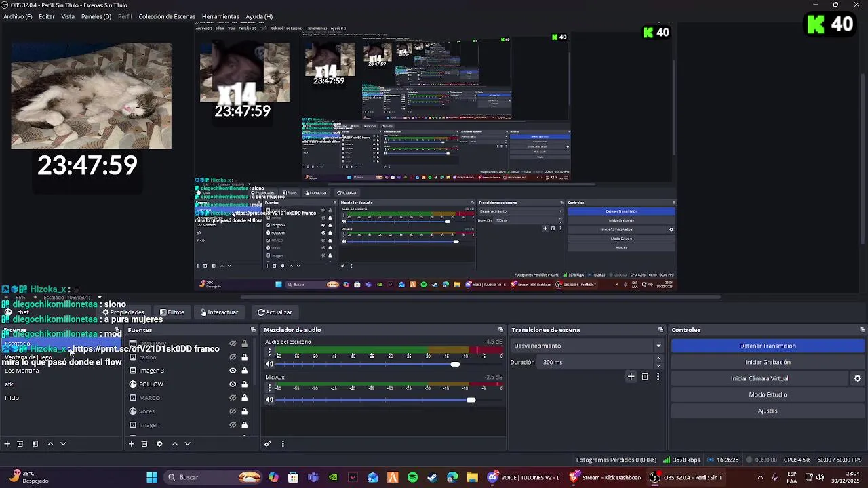Select Los Montina scene
Image resolution: width=868 pixels, height=488 pixels.
[22, 371]
